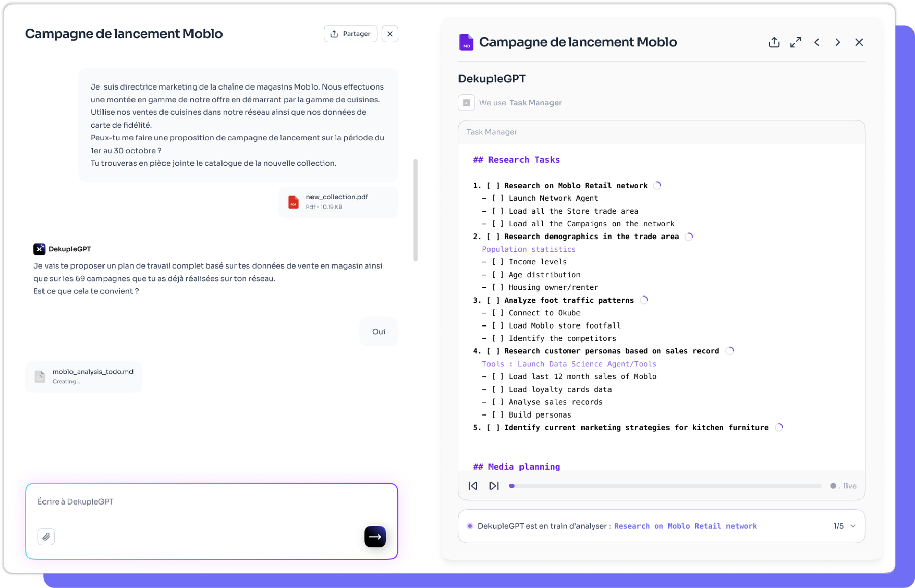The height and width of the screenshot is (588, 915).
Task: Check Research on Moblo Retail network checkbox
Action: [493, 186]
